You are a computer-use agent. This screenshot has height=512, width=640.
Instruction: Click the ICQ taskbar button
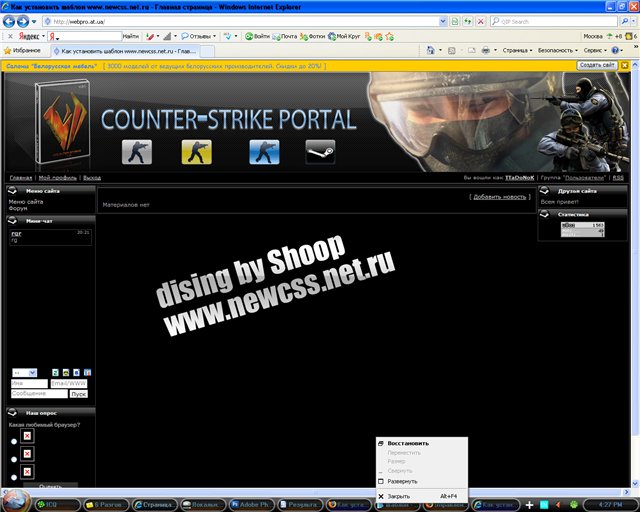[x=58, y=505]
